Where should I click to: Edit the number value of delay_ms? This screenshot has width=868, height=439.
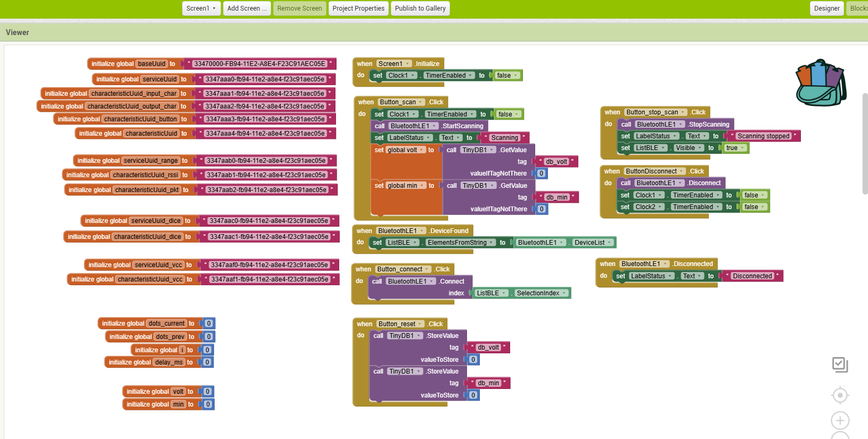click(x=208, y=362)
